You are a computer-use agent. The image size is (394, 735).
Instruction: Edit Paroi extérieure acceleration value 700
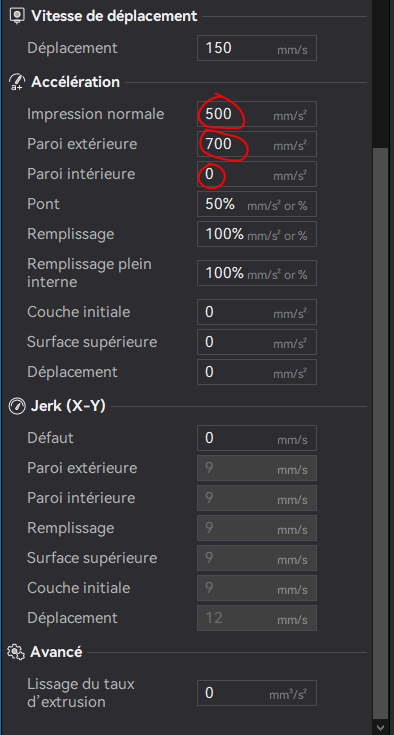pyautogui.click(x=257, y=144)
